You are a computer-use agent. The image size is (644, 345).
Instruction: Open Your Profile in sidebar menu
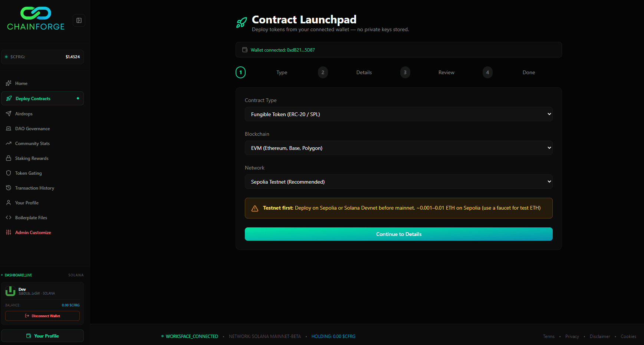point(42,203)
